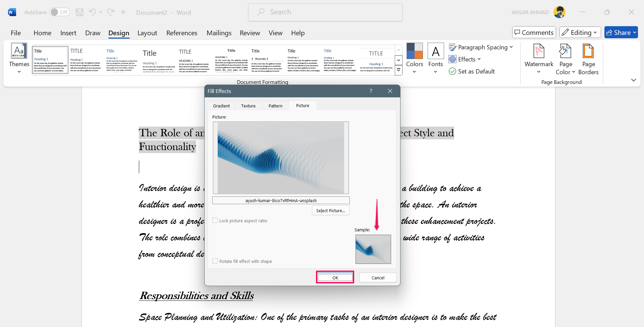This screenshot has height=327, width=644.
Task: Select the Picture tab in Fill Effects
Action: 303,105
